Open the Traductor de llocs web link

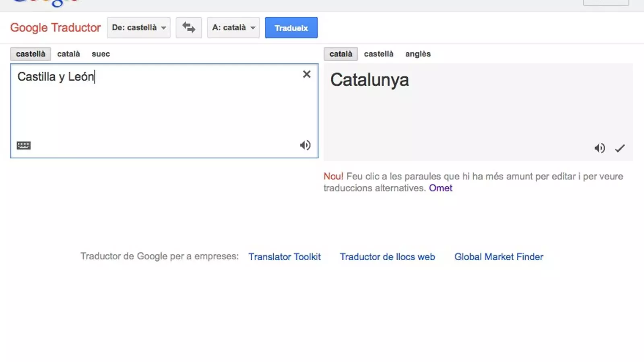point(387,257)
